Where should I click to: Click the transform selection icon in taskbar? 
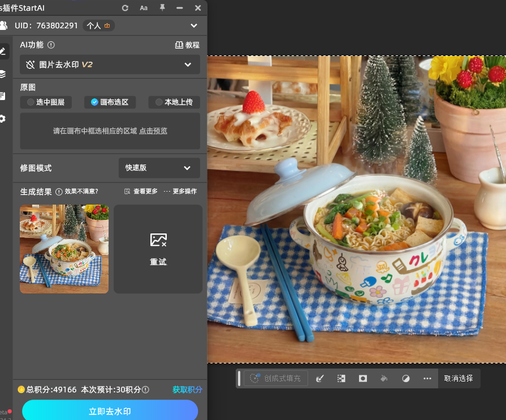pos(341,378)
